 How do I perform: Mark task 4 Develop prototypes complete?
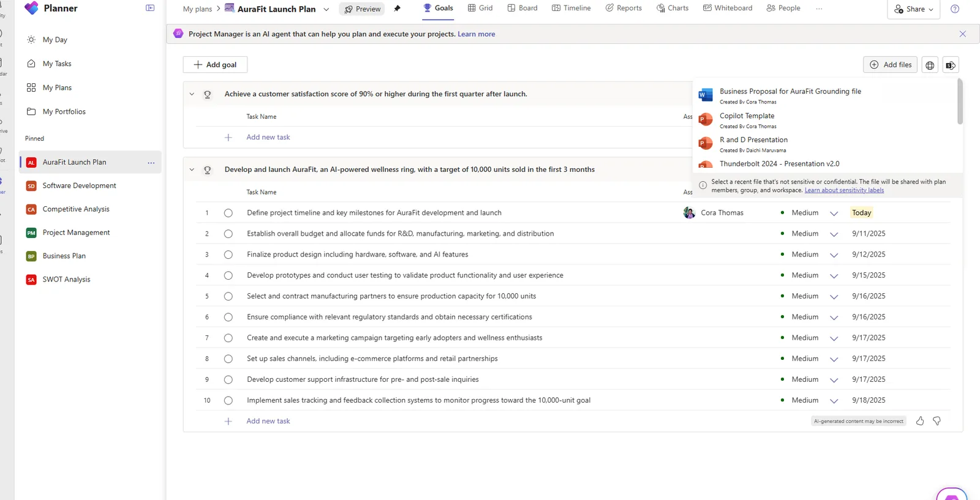pyautogui.click(x=228, y=275)
